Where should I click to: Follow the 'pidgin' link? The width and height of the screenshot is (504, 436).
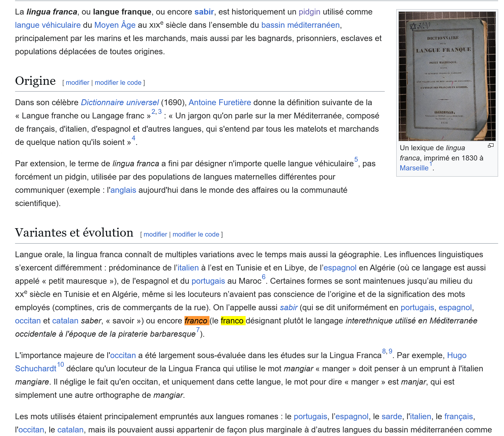click(309, 12)
